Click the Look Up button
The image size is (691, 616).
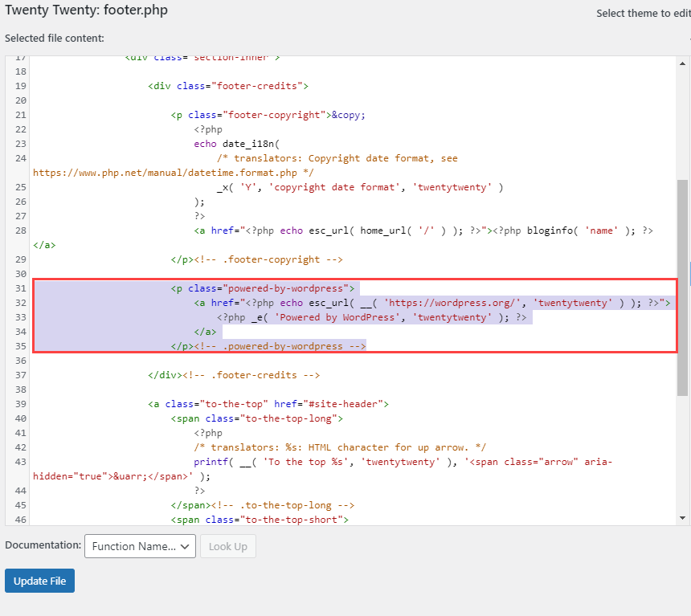tap(228, 546)
